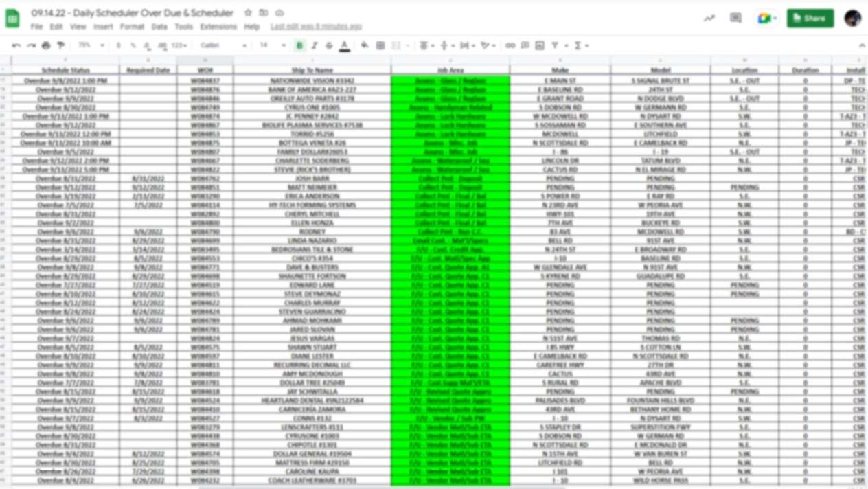Open the text wrapping dropdown
The width and height of the screenshot is (868, 489).
tap(467, 45)
